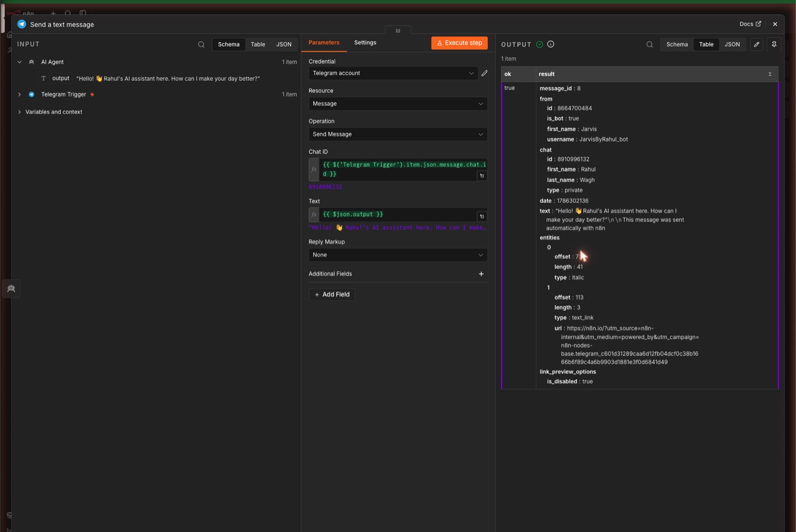The image size is (796, 532).
Task: Open the expression editor for Text
Action: tap(482, 216)
